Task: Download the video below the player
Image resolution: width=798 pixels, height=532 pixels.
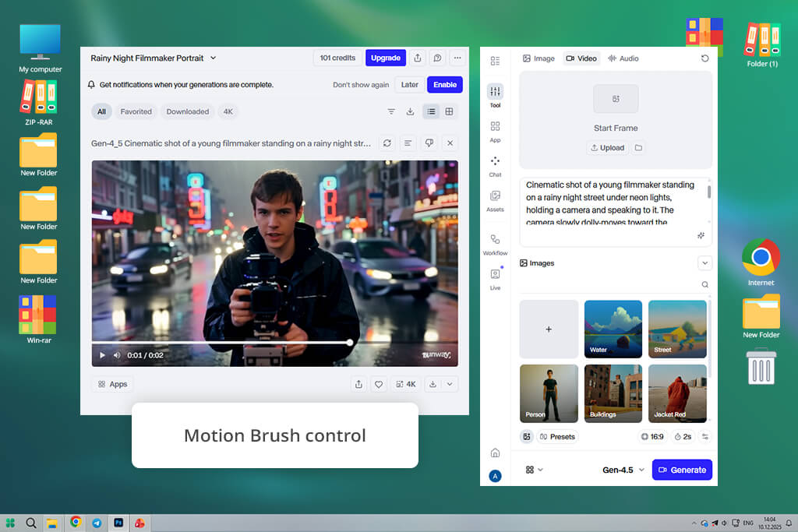Action: (x=433, y=384)
